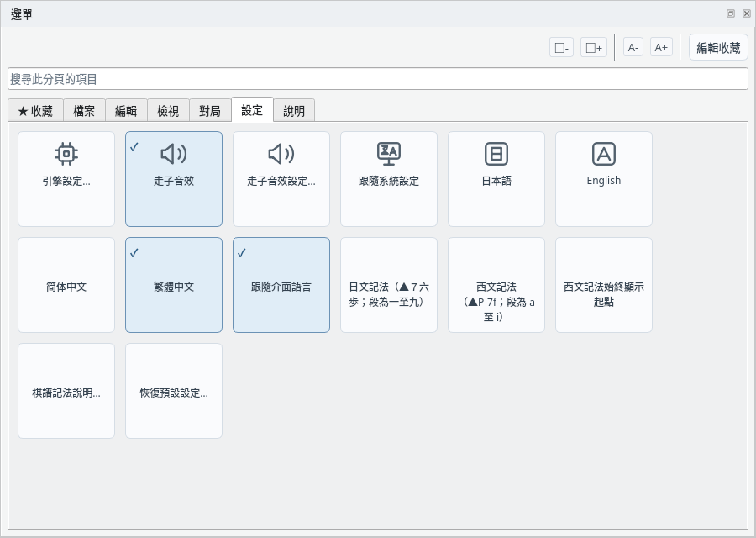Screen dimensions: 756x538
Task: Select 跟隨介面語言 notation option
Action: (281, 285)
